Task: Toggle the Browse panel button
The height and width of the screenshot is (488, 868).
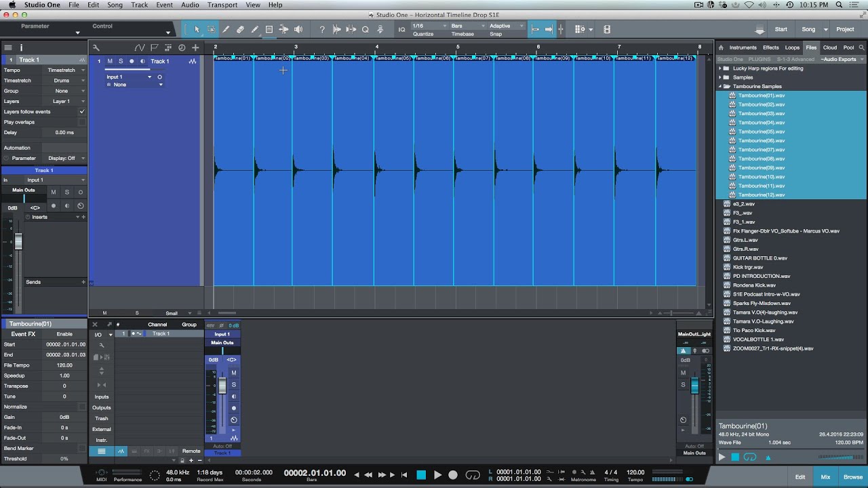Action: [853, 476]
